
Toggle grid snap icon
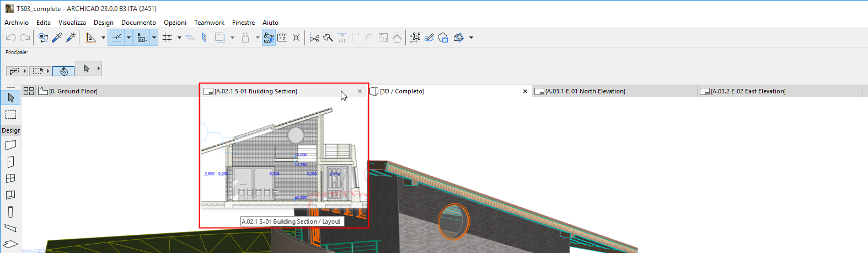[167, 38]
